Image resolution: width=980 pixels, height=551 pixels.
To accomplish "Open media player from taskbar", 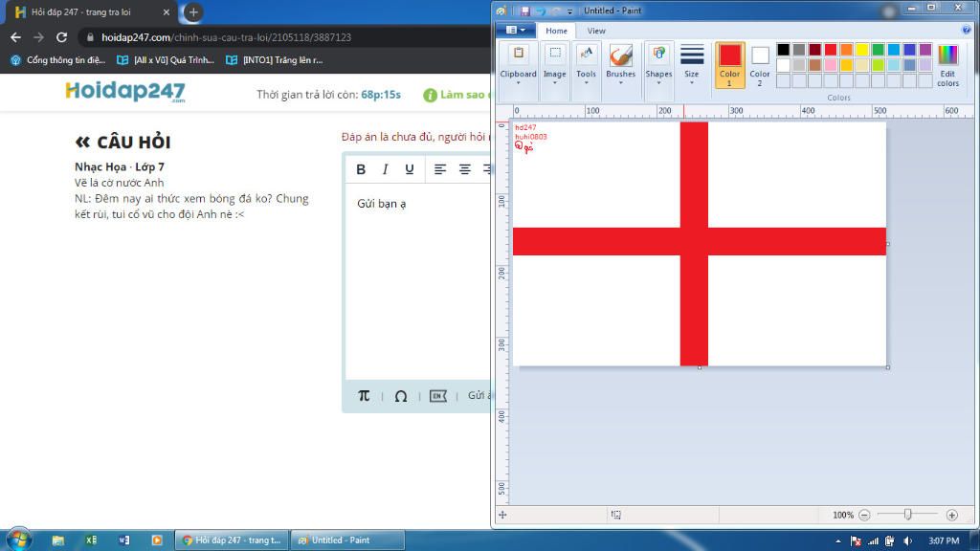I will [157, 540].
